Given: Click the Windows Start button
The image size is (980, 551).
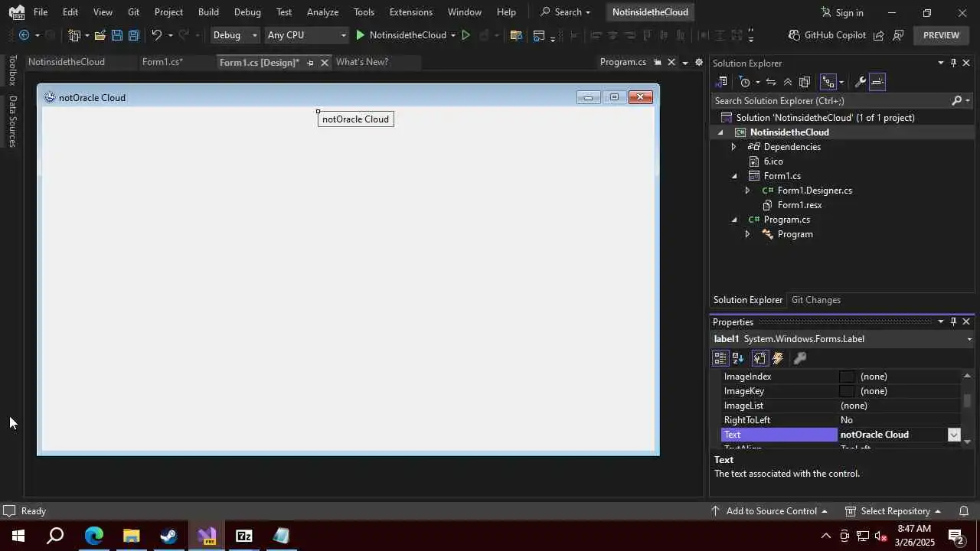Looking at the screenshot, I should [x=18, y=536].
